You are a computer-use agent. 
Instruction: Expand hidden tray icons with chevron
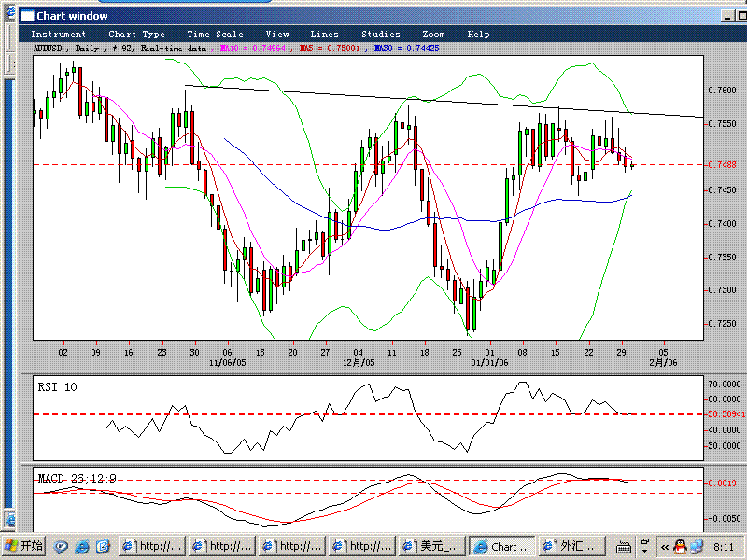pos(664,546)
